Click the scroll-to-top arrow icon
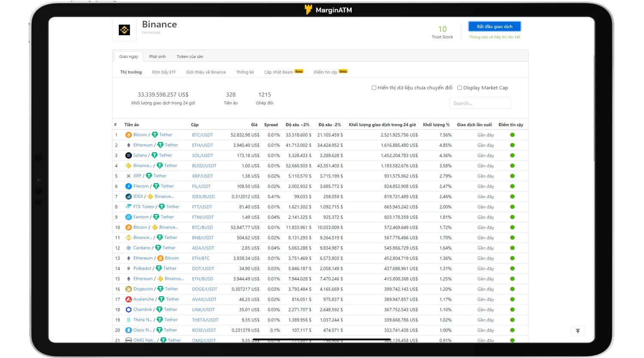 578,331
